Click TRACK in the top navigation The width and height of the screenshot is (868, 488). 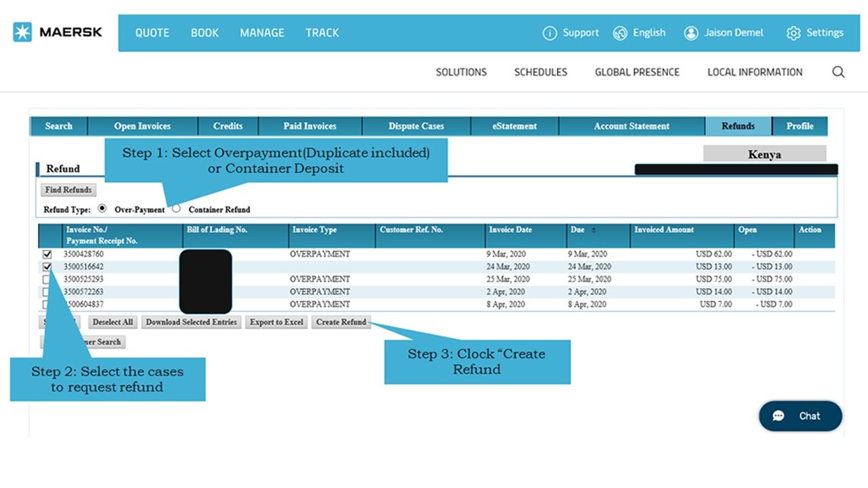pos(322,33)
